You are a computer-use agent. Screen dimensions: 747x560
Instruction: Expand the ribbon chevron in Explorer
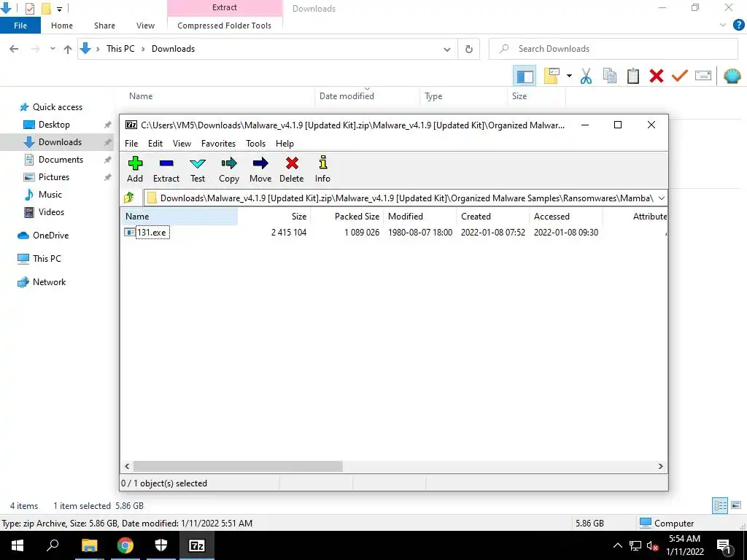click(723, 26)
